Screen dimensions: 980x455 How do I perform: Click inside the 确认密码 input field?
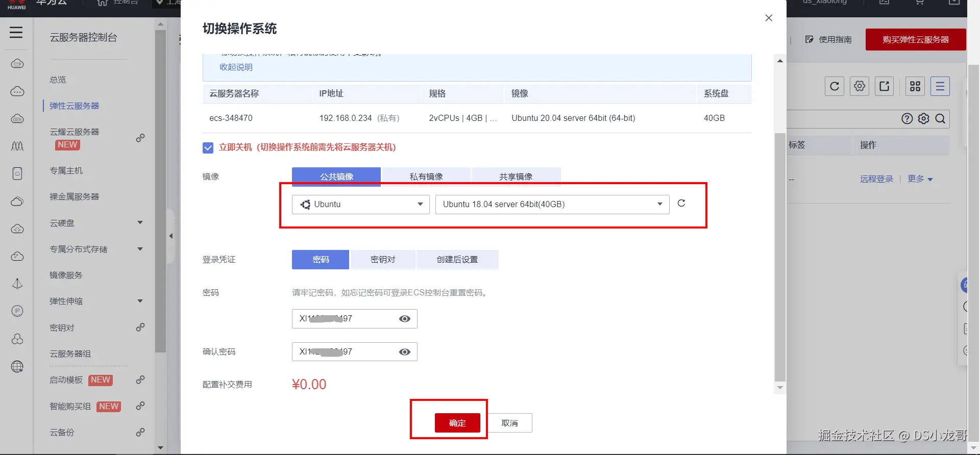[x=354, y=352]
